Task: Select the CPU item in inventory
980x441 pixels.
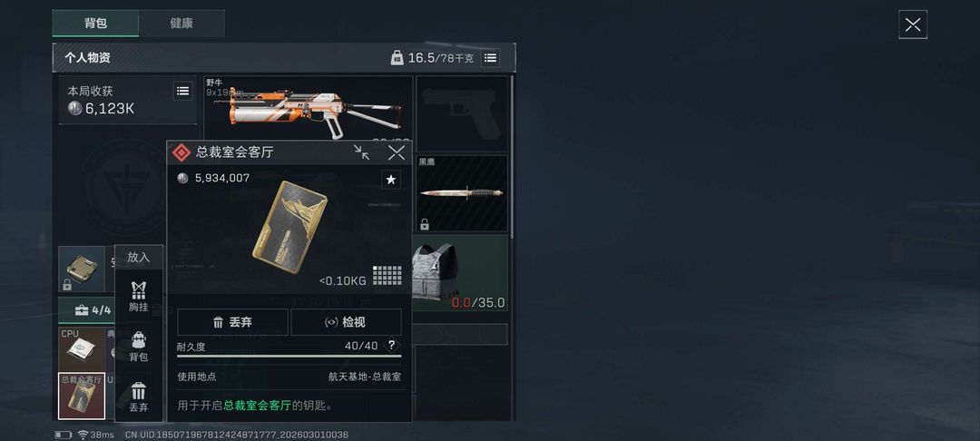Action: 82,349
